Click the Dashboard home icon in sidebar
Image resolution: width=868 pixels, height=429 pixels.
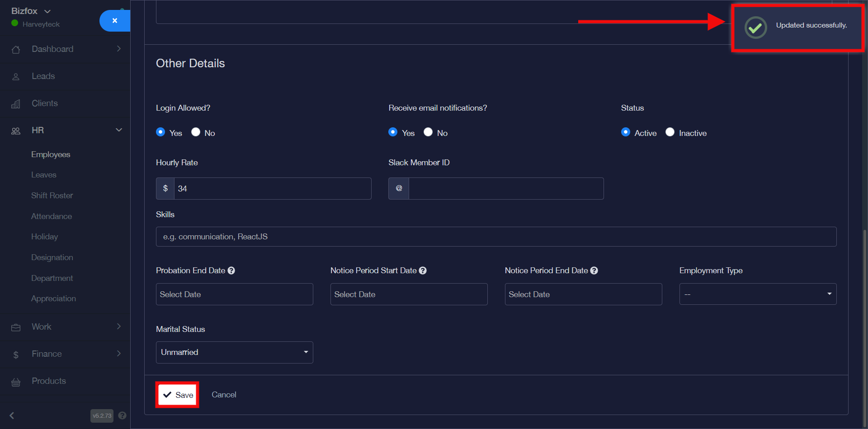[16, 50]
